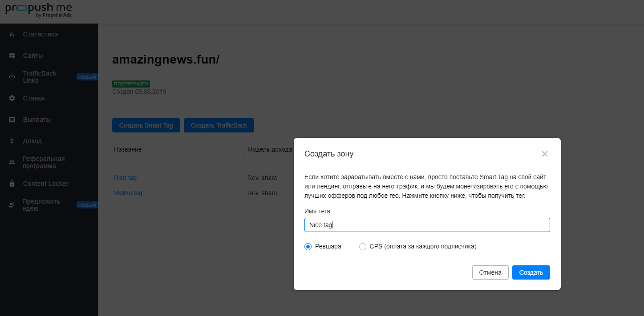
Task: Click the НОВЫЙ badge beside TrafficBack Links
Action: coord(87,77)
